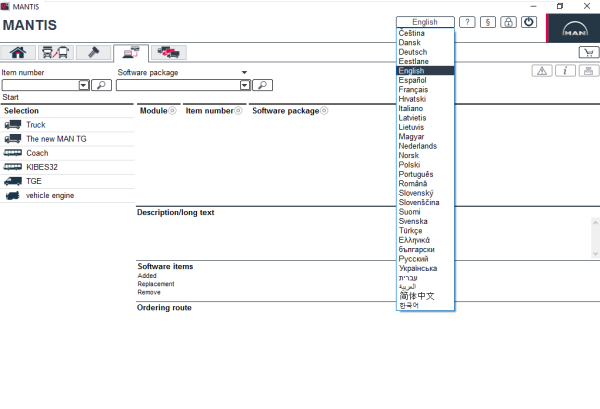
Task: Choose Norsk language
Action: coord(425,155)
